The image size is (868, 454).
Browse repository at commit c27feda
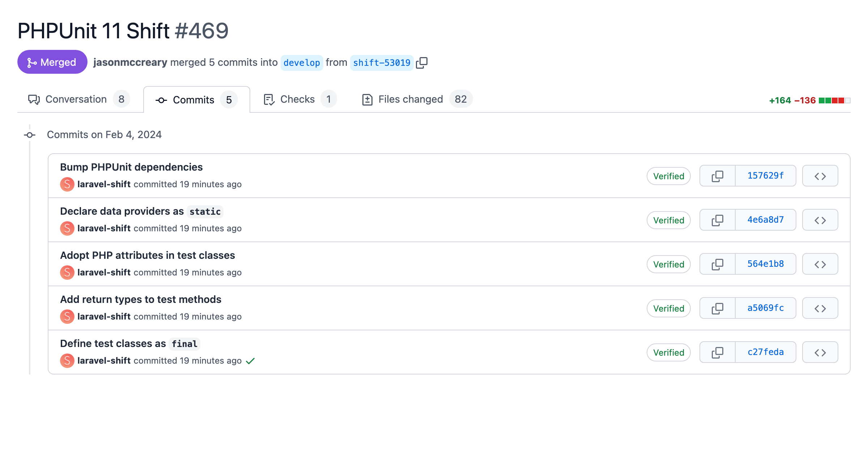[x=820, y=352]
